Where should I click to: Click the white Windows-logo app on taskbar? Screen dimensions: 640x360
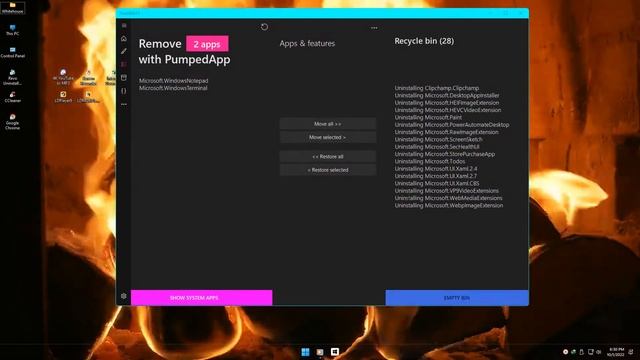335,352
